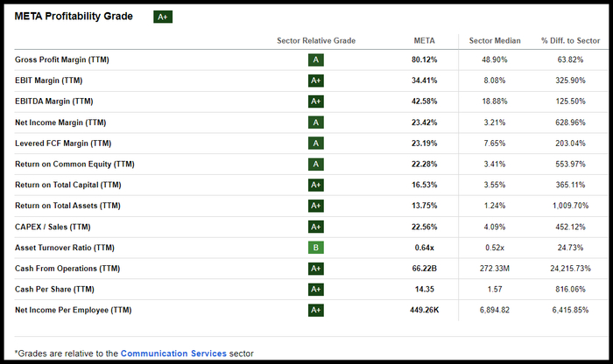Click the Net Income Margin A grade badge
The image size is (613, 364).
(316, 122)
